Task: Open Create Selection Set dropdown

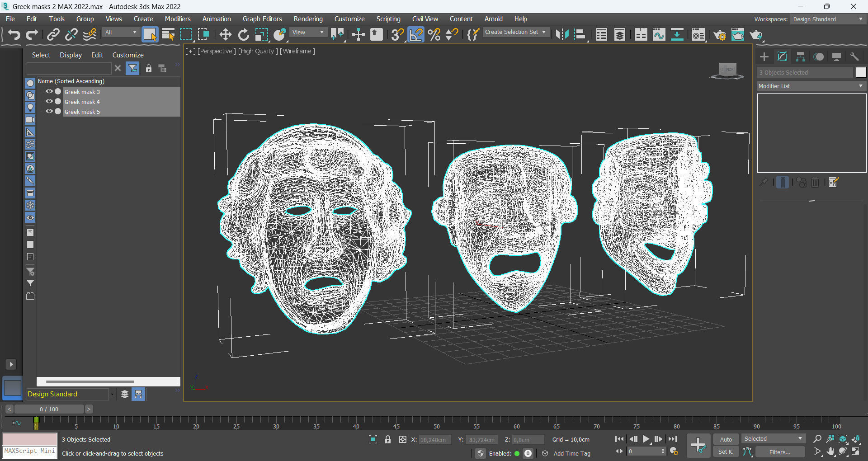Action: (516, 32)
